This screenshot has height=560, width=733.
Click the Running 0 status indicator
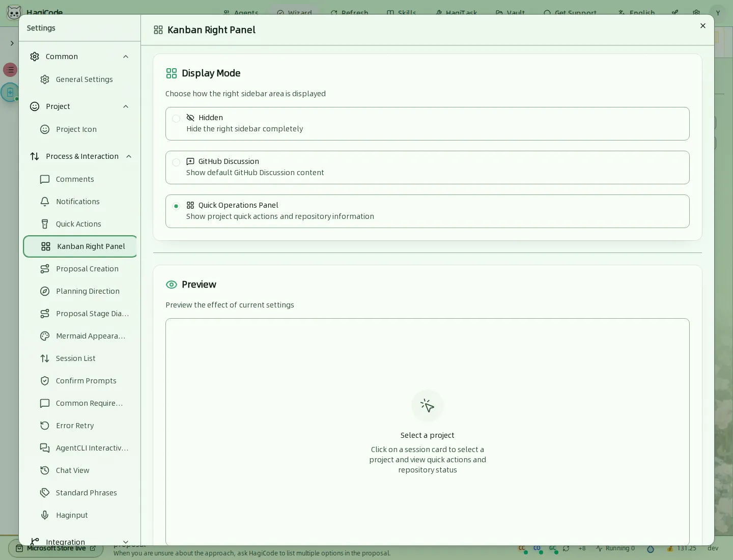tap(615, 548)
